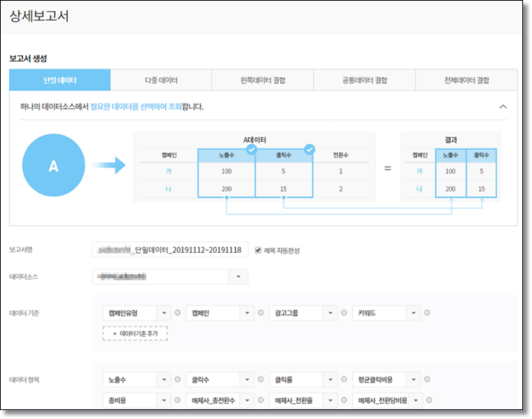Remove the 총비용 data item
Viewport: 532px width, 419px height.
coord(177,400)
